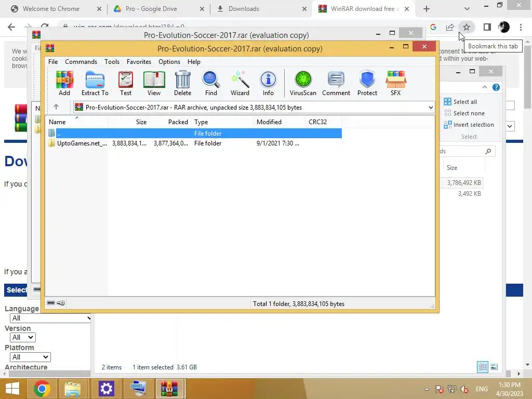
Task: Click the Protect shield icon
Action: 367,84
